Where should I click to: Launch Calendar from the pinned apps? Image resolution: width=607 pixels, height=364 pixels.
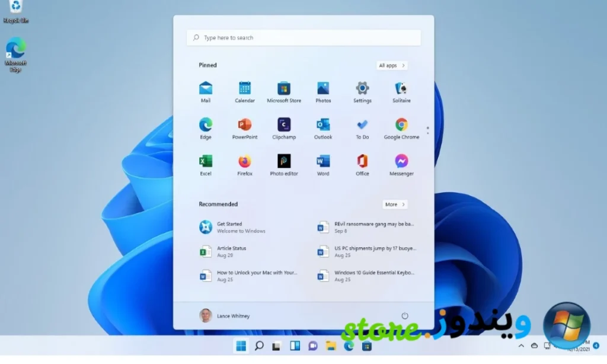245,89
